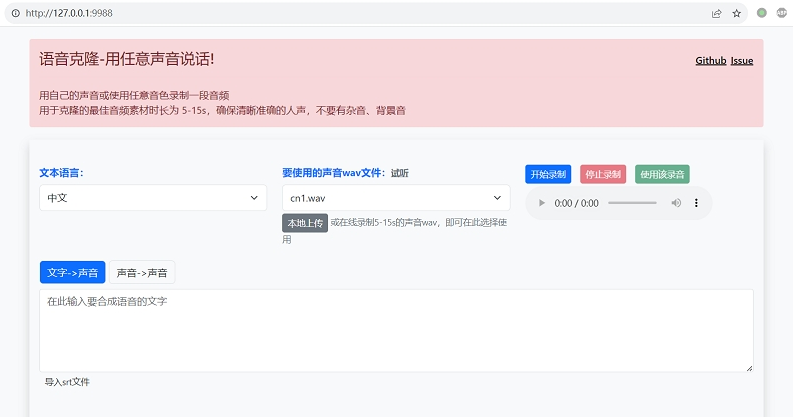Open the Issue link

pos(742,61)
